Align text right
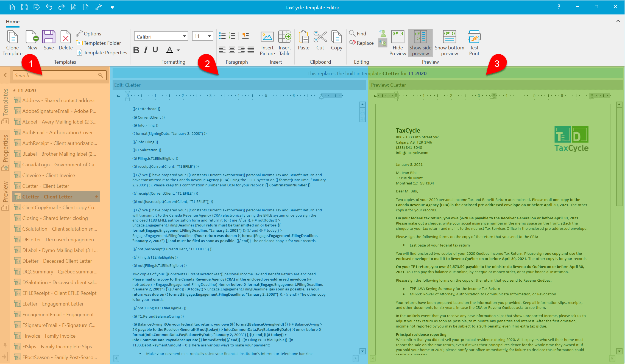Image resolution: width=625 pixels, height=364 pixels. 241,50
